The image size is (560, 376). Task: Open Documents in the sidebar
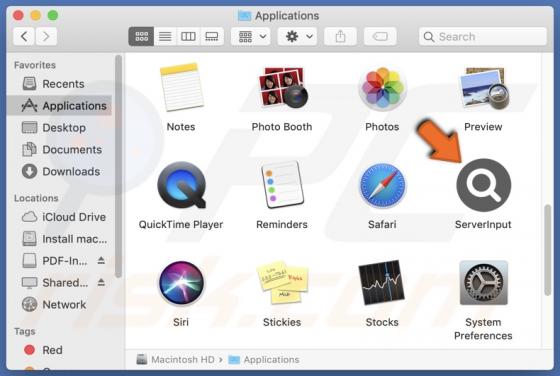tap(60, 150)
